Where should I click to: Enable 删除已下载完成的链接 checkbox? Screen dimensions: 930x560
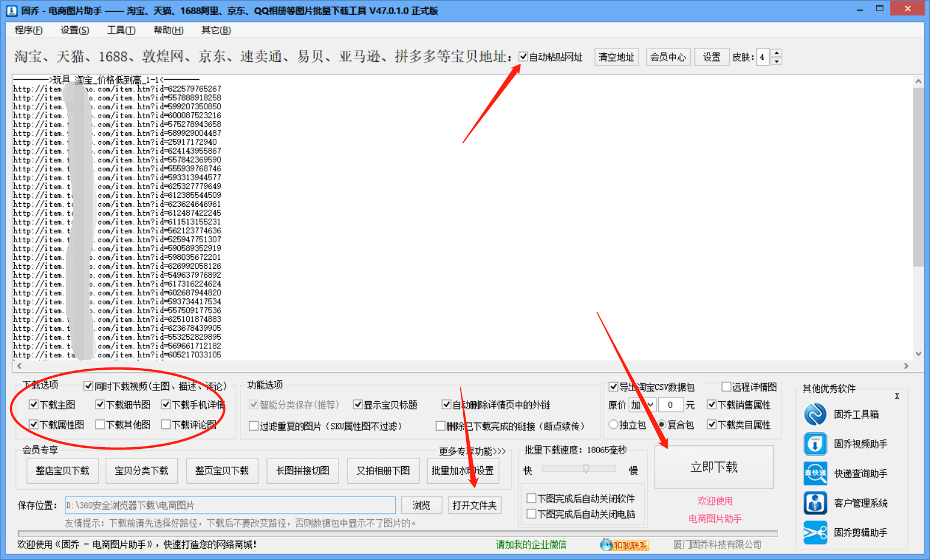click(x=440, y=426)
